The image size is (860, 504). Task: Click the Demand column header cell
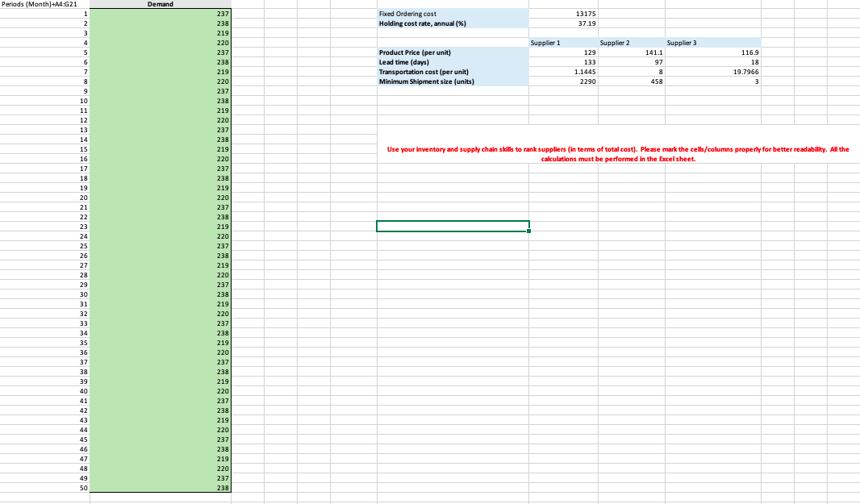click(161, 4)
